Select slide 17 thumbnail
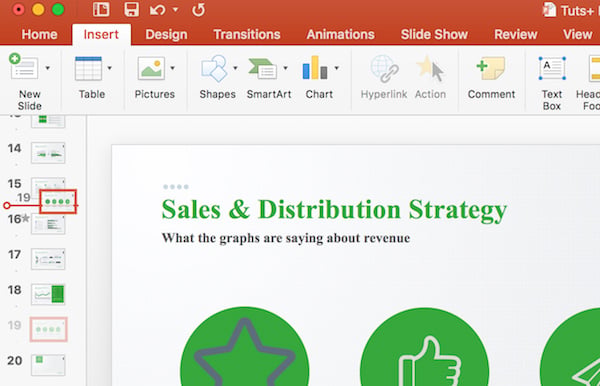Viewport: 600px width, 386px height. pyautogui.click(x=48, y=259)
